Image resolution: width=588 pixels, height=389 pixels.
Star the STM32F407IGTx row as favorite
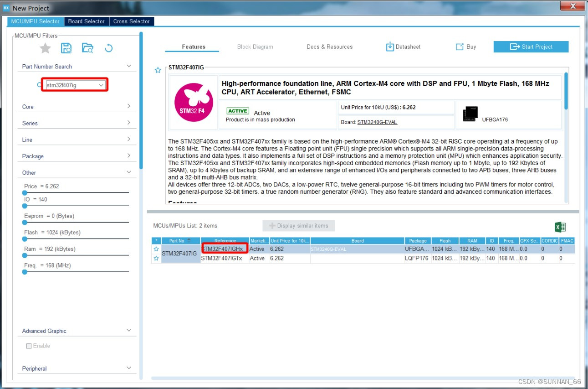click(156, 258)
